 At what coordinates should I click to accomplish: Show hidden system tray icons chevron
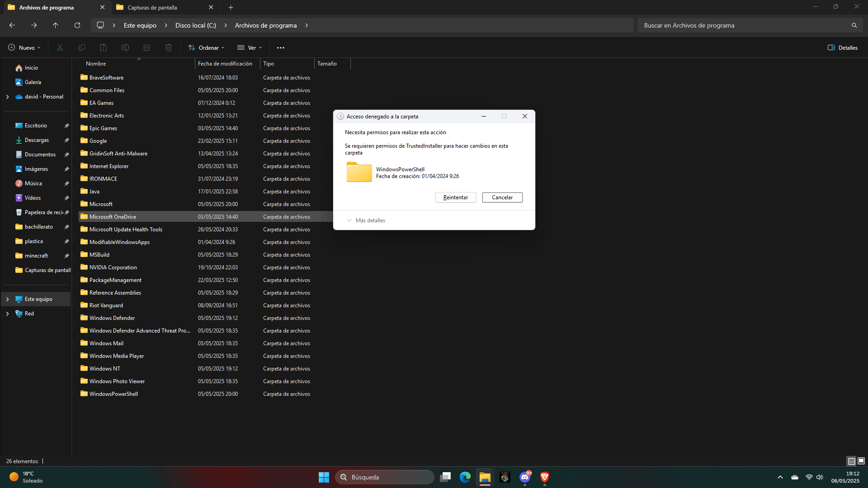tap(780, 477)
